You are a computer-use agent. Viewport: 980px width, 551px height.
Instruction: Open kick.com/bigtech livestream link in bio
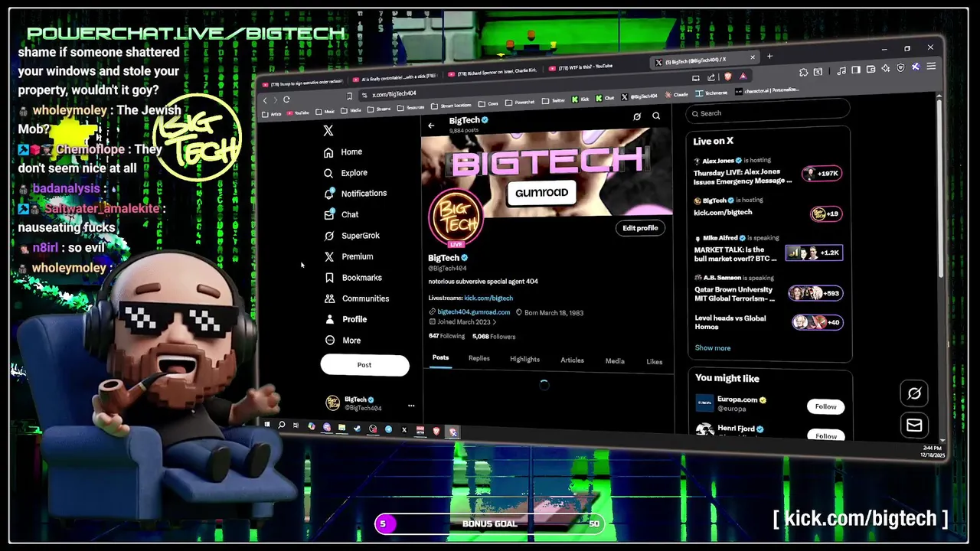[488, 298]
